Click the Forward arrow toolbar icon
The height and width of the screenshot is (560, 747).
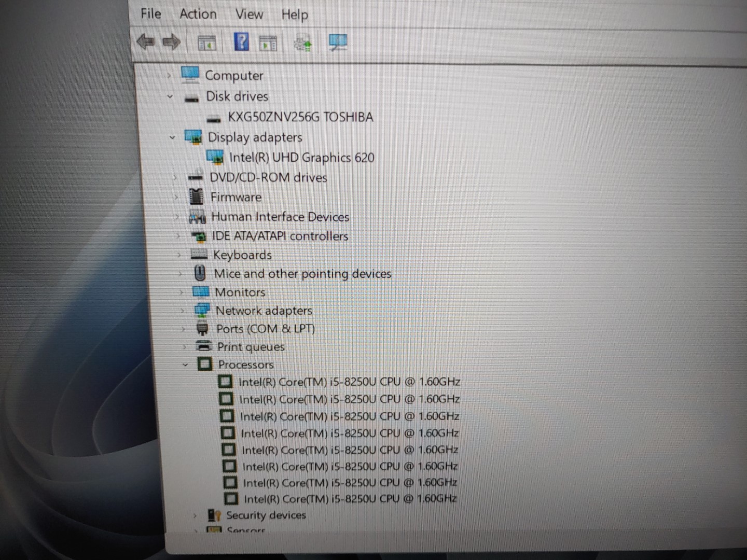click(x=171, y=42)
